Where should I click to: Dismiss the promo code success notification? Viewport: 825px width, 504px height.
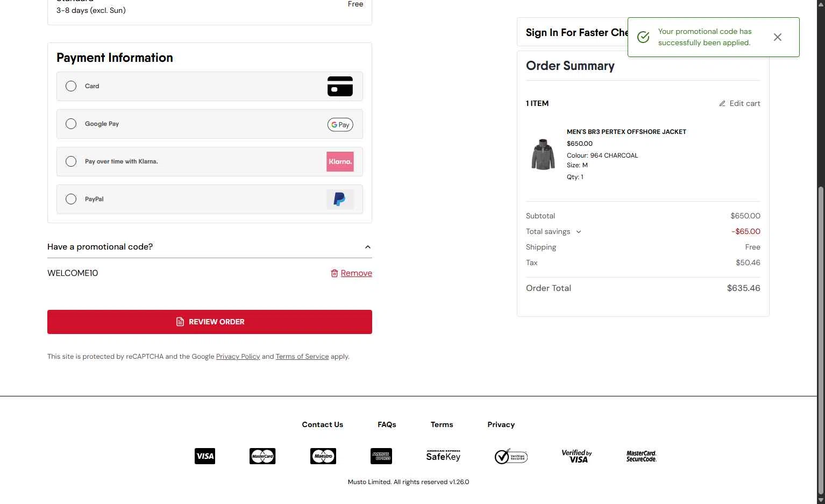point(778,37)
